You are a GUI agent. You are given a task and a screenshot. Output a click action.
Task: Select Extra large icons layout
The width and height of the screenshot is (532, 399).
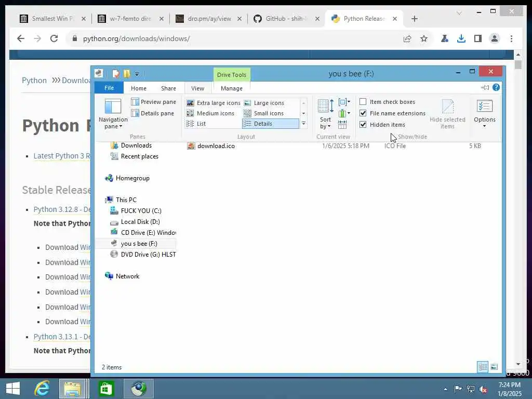click(214, 103)
